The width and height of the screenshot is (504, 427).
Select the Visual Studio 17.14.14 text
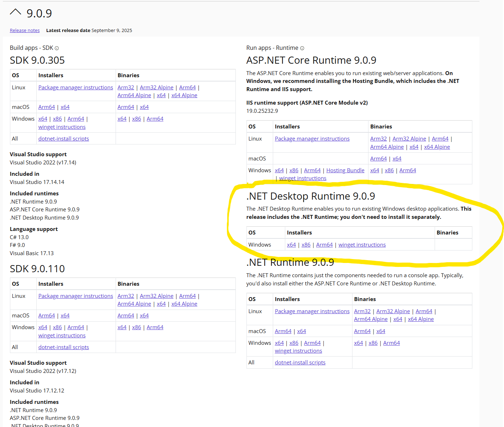click(37, 182)
